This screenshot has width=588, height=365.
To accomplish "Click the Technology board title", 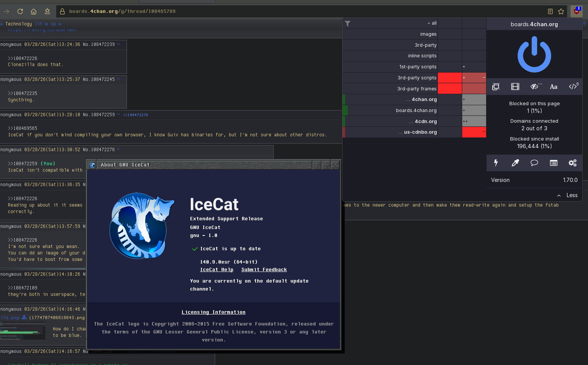I will coord(19,24).
